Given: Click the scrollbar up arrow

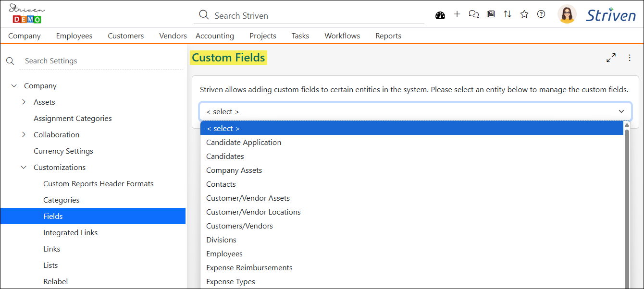Looking at the screenshot, I should pyautogui.click(x=627, y=125).
